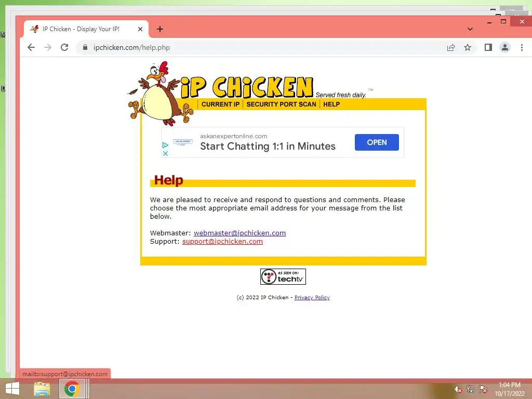Expand the tab search chevron

(x=470, y=29)
